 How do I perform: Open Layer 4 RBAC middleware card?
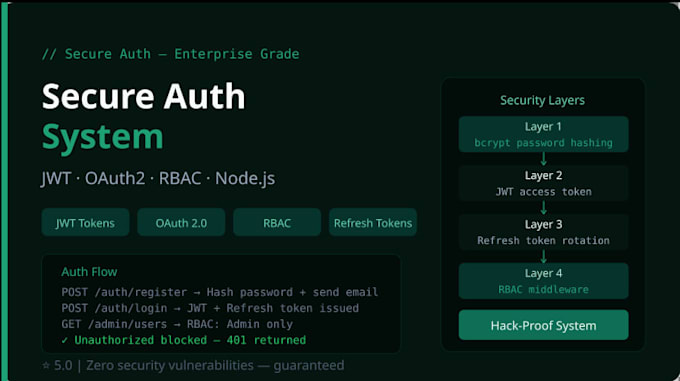click(x=543, y=281)
